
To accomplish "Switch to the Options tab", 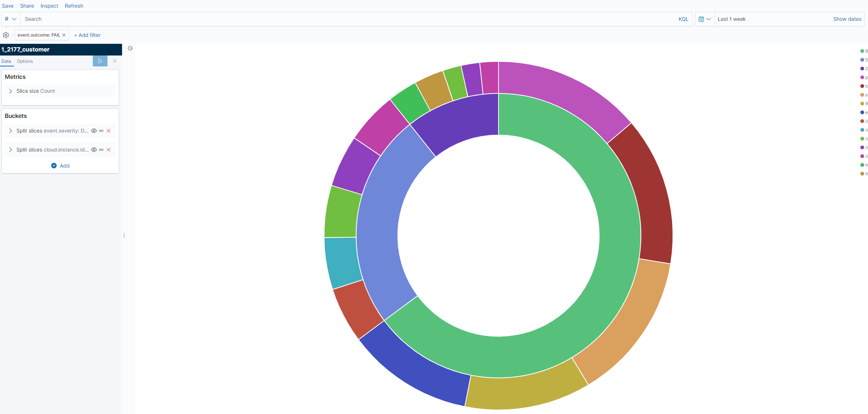I will [x=25, y=61].
